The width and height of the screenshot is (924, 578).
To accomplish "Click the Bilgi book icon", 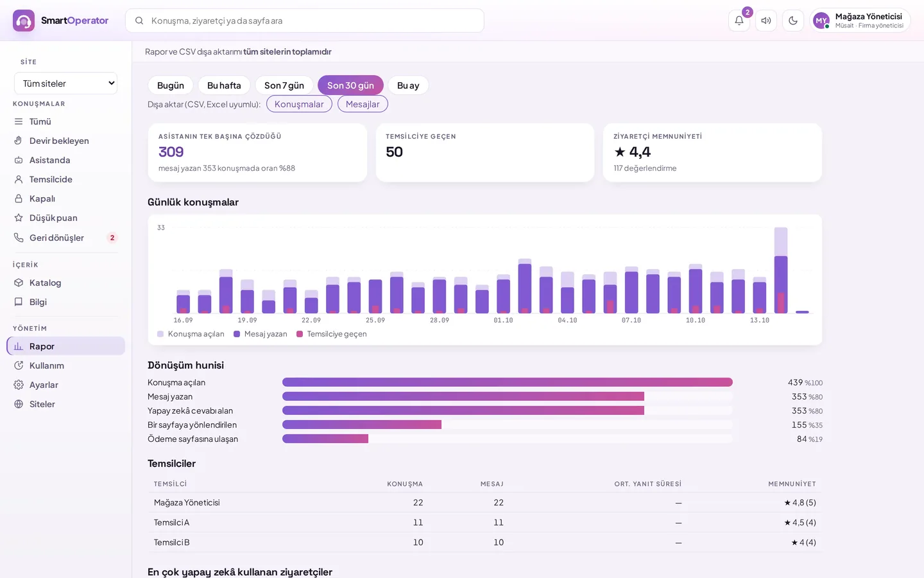I will point(19,302).
